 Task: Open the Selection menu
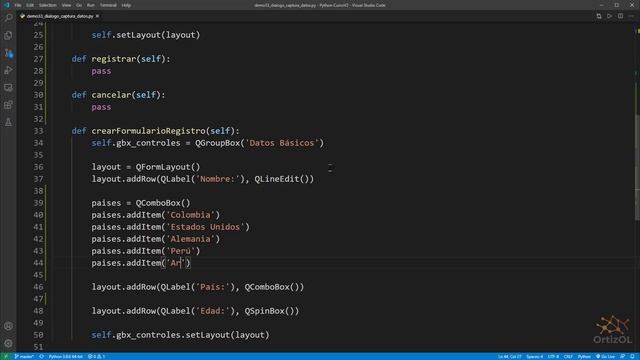coord(48,5)
